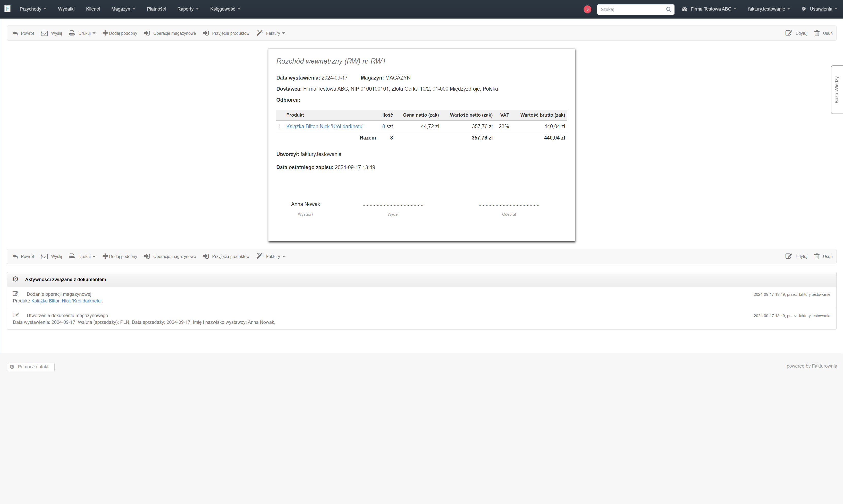
Task: Open the bottom toolbar Faktury dropdown
Action: (271, 256)
